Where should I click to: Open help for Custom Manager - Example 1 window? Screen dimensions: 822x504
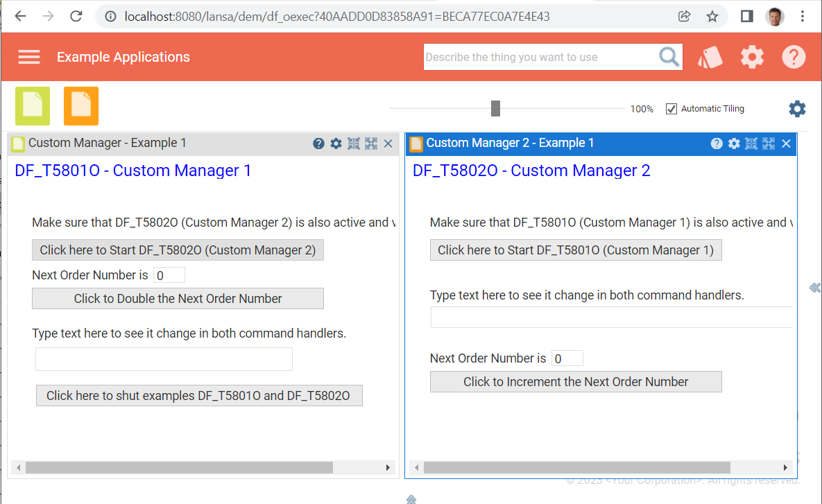[318, 143]
